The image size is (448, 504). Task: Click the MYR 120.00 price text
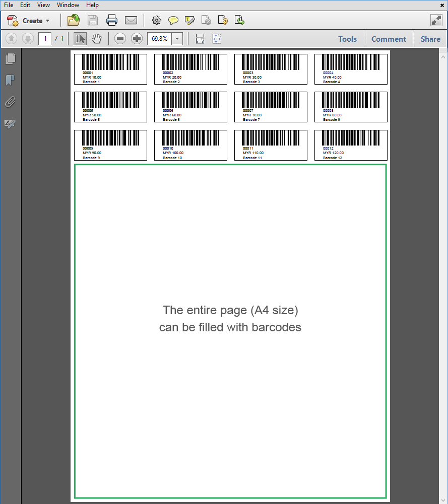(x=333, y=153)
